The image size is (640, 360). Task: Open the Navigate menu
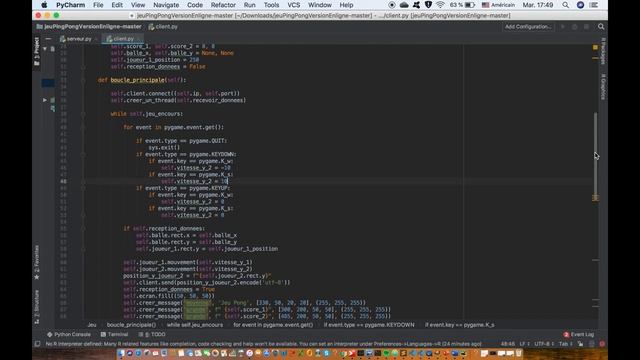coord(166,5)
